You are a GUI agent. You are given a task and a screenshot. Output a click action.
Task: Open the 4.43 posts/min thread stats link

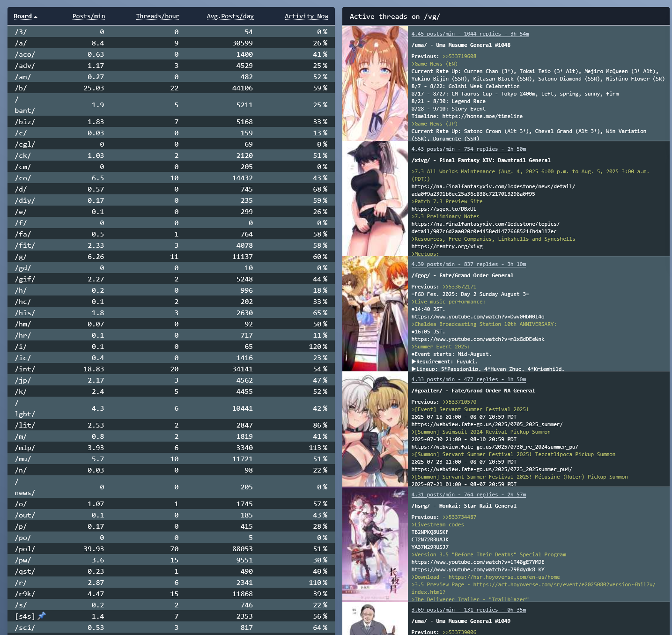coord(469,149)
